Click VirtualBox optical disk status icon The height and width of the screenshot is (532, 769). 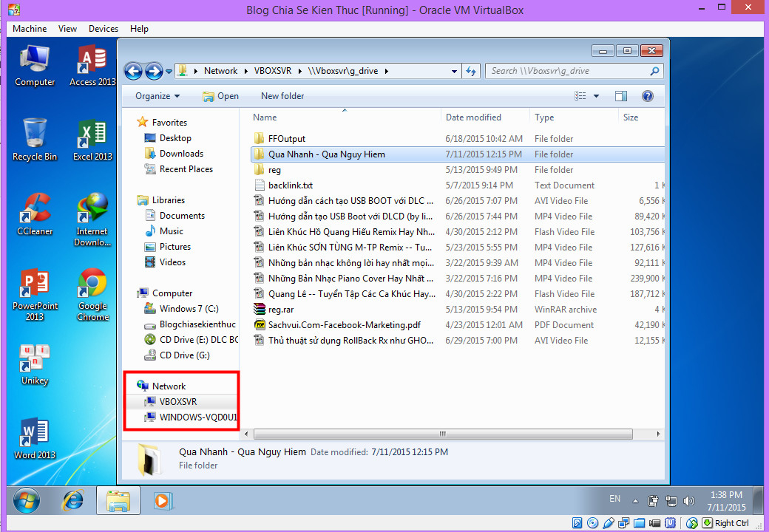coord(592,523)
